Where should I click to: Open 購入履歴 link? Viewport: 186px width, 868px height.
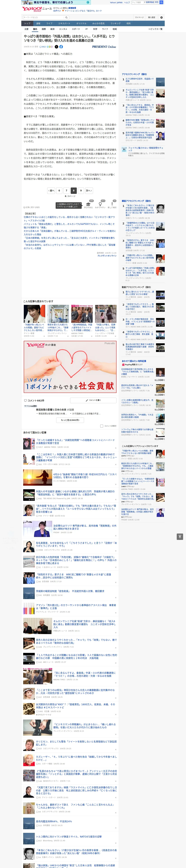click(152, 18)
